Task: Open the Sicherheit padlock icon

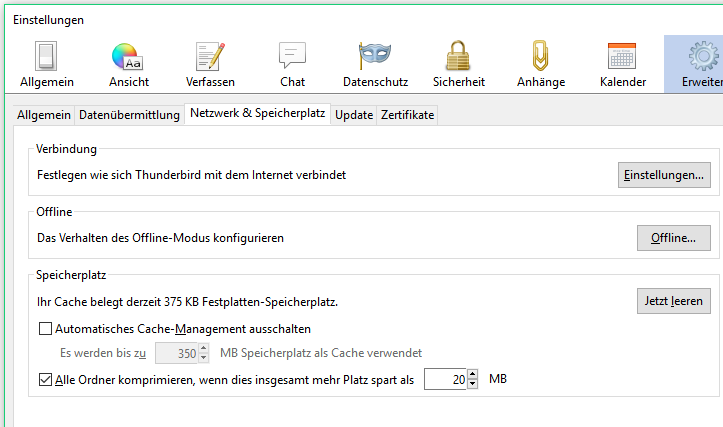Action: click(x=458, y=57)
